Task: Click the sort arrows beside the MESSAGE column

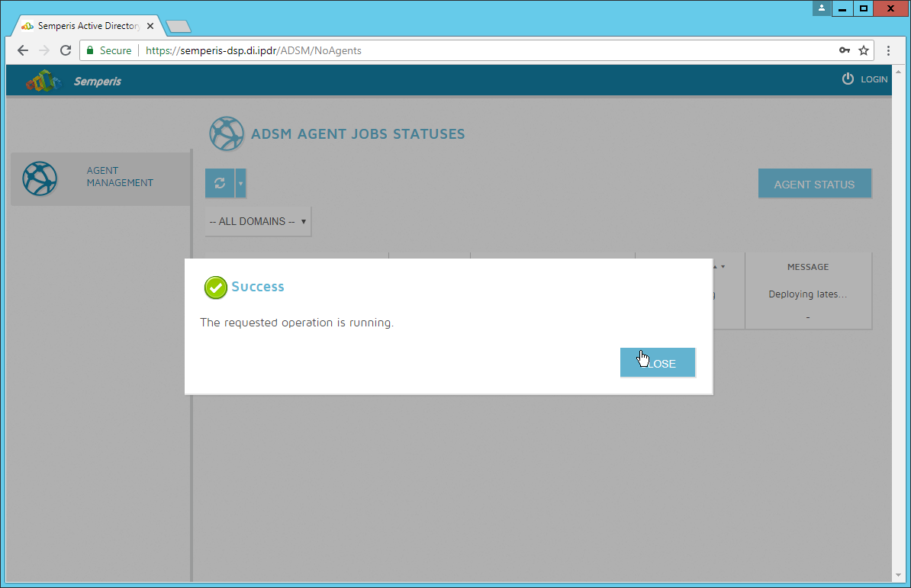Action: coord(719,267)
